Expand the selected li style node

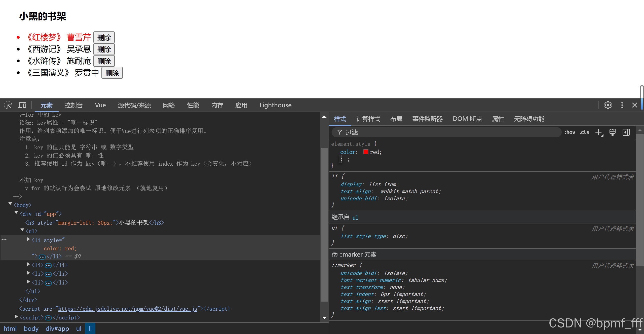pyautogui.click(x=28, y=239)
